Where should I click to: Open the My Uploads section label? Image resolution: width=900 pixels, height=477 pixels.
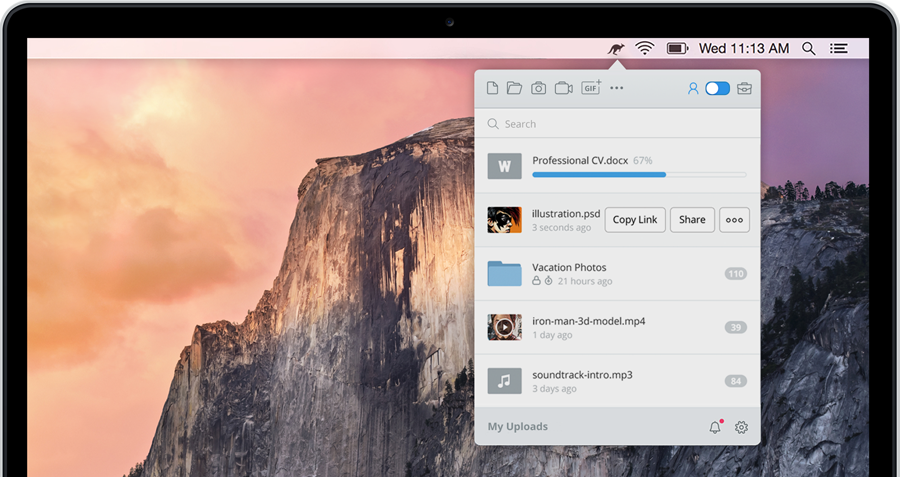(x=518, y=426)
